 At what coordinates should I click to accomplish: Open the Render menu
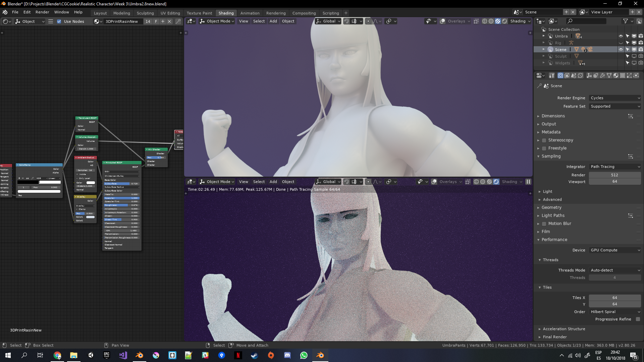42,12
